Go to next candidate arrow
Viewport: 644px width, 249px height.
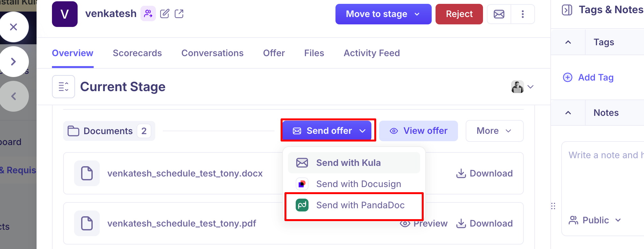pyautogui.click(x=13, y=62)
